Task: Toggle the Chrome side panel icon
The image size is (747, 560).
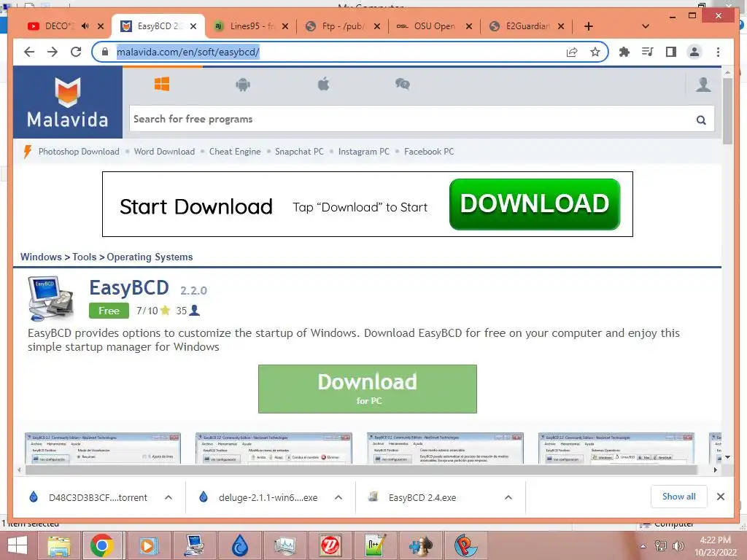Action: [671, 52]
